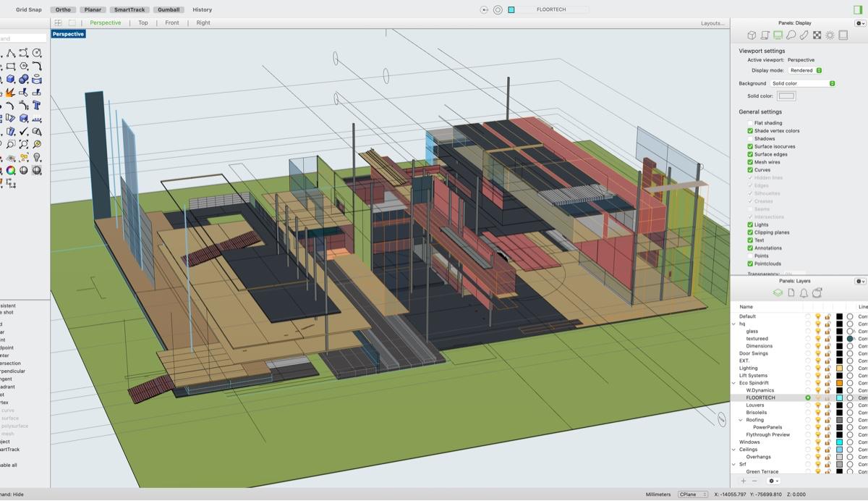
Task: Click the four-viewport layout icon
Action: pyautogui.click(x=59, y=22)
